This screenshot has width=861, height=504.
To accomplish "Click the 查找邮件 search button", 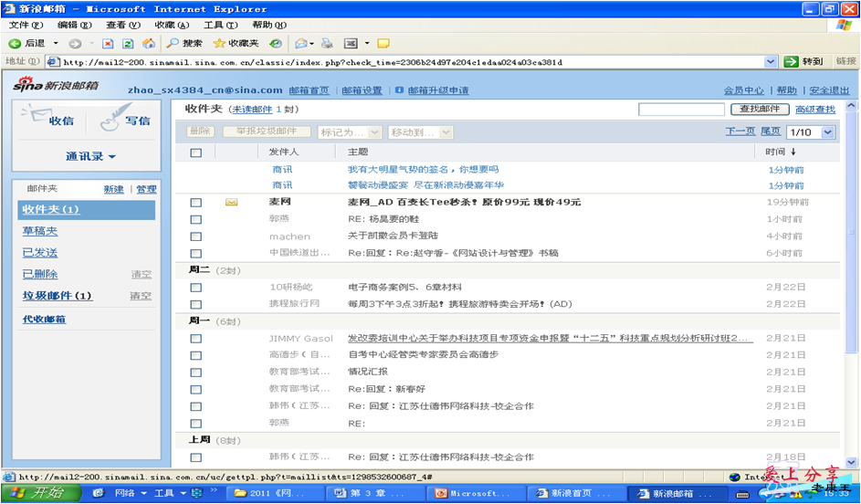I will click(760, 110).
